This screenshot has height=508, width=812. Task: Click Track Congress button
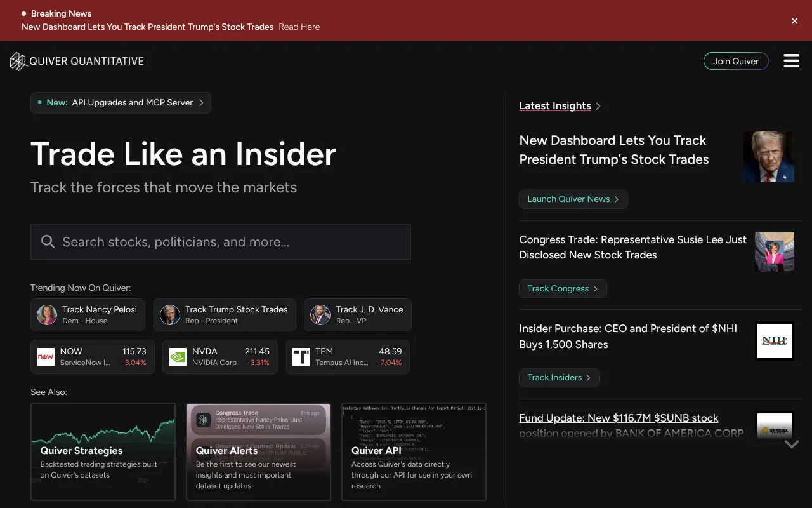(563, 288)
